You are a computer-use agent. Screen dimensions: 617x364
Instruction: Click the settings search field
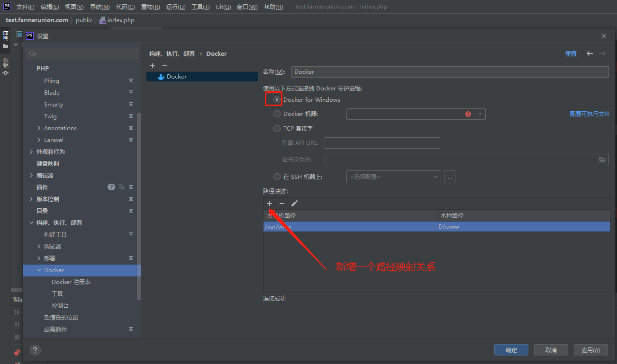point(82,53)
